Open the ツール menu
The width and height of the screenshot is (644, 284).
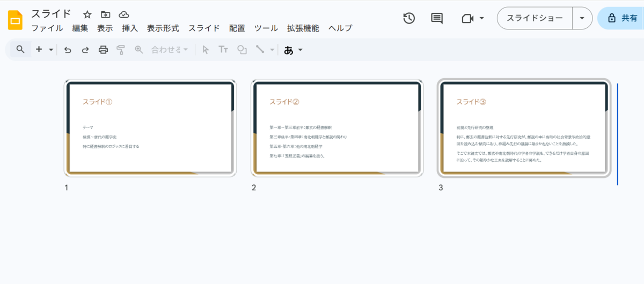(266, 28)
